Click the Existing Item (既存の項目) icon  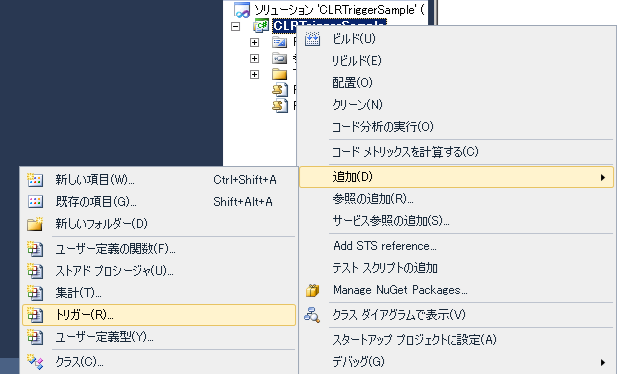(x=35, y=202)
